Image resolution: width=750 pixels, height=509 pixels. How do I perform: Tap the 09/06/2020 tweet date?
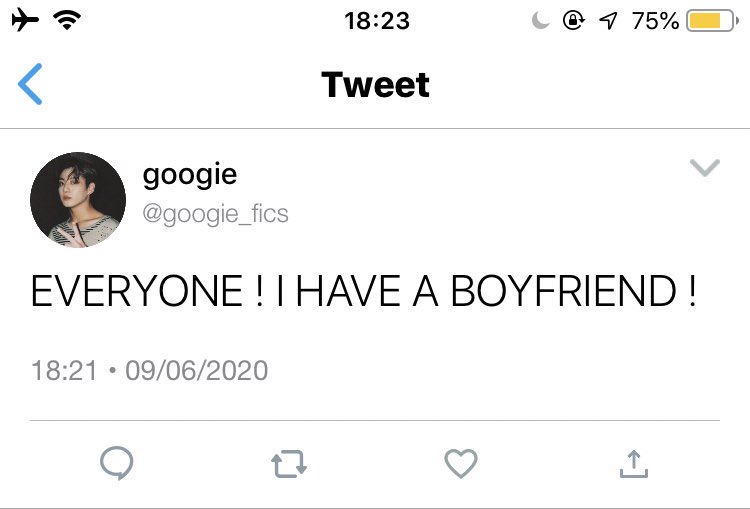tap(197, 371)
